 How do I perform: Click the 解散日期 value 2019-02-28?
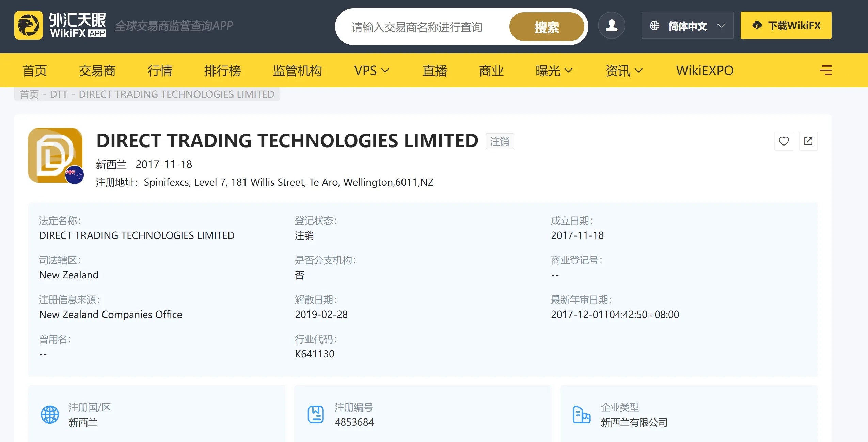pyautogui.click(x=321, y=314)
